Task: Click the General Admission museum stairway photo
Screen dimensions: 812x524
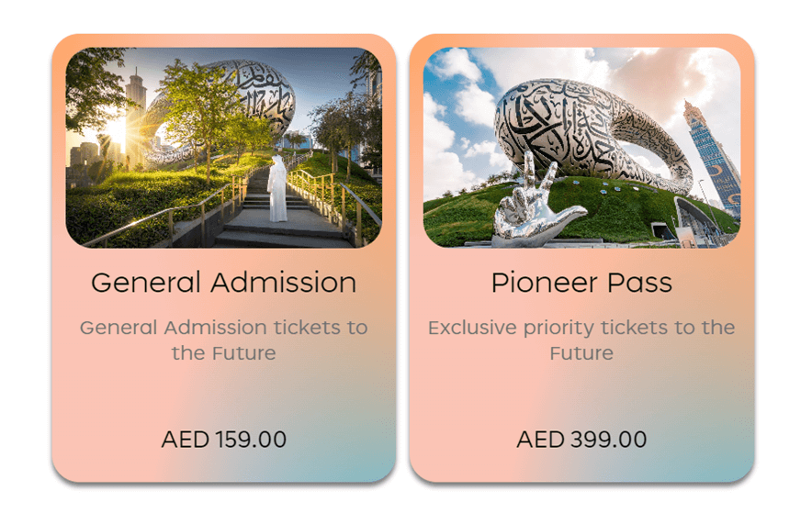Action: tap(224, 148)
